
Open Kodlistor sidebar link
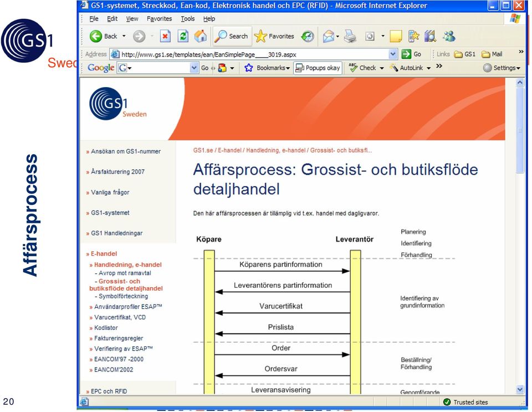(106, 328)
